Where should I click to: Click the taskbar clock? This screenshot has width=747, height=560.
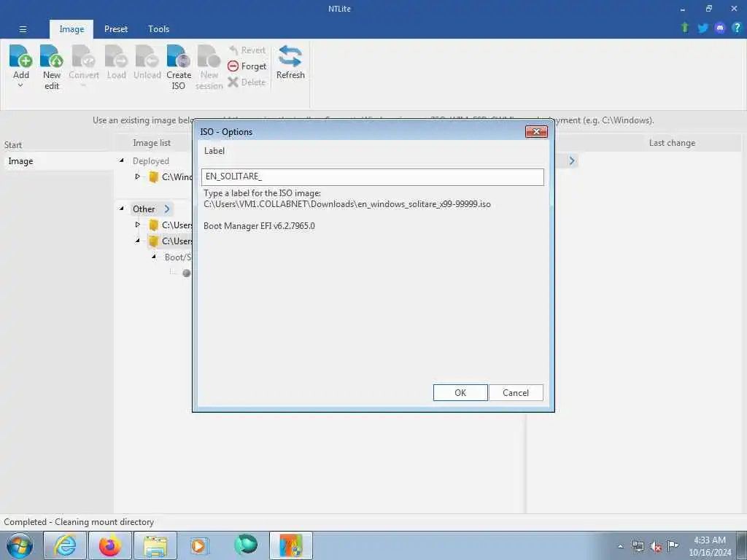[710, 546]
